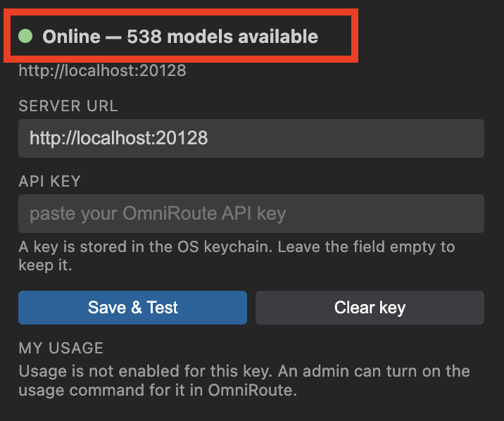Click the 'Usage is not enabled' message
Viewport: 504px width, 421px height.
click(244, 380)
